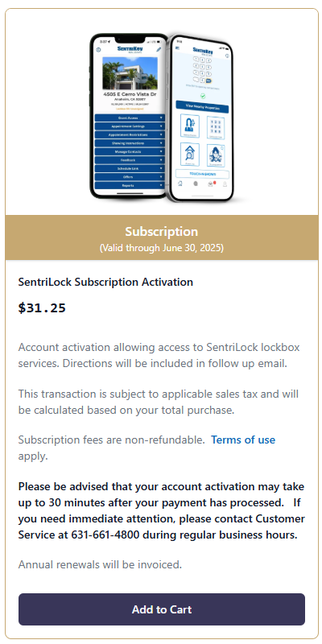
Task: Click the magnet lockbox tile icon
Action: point(190,126)
